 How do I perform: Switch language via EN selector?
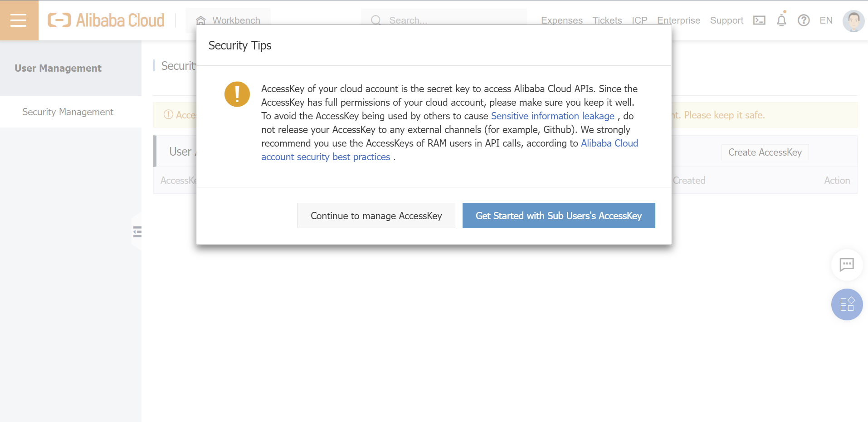826,20
